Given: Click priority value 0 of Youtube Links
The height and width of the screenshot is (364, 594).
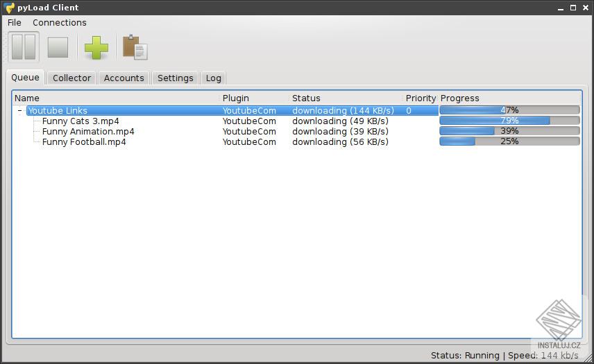Looking at the screenshot, I should [x=408, y=110].
